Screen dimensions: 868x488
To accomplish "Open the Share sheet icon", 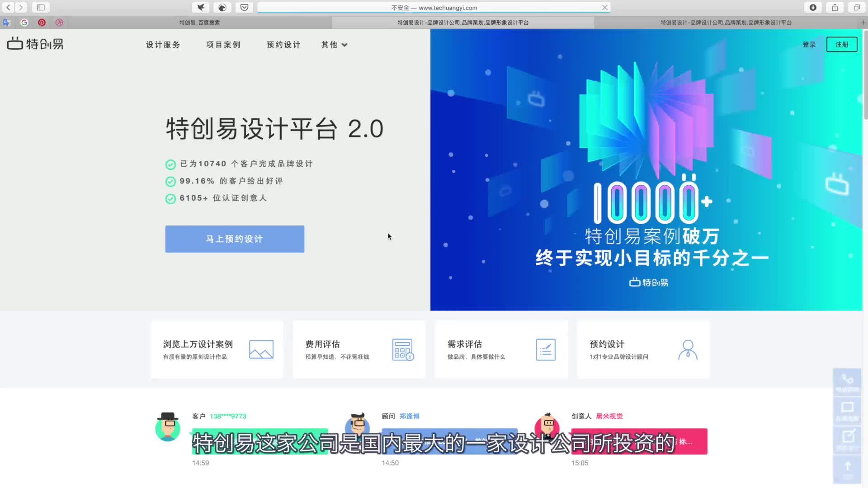I will pos(835,7).
